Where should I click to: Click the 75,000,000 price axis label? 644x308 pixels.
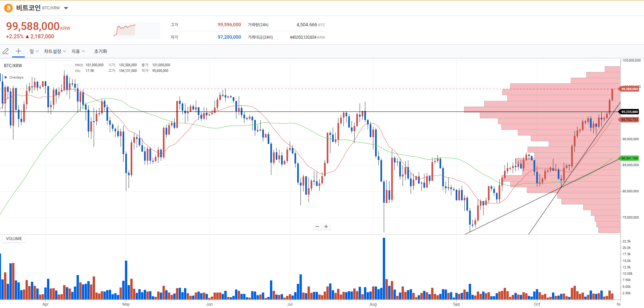[631, 217]
